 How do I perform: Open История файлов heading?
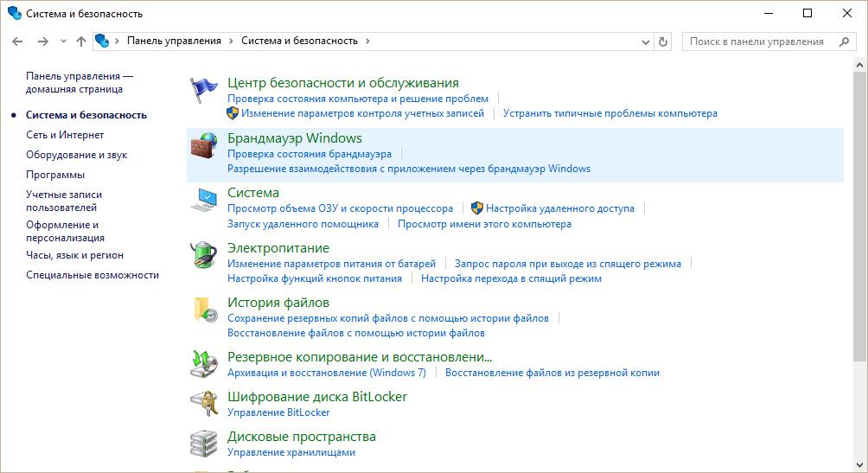pyautogui.click(x=278, y=303)
